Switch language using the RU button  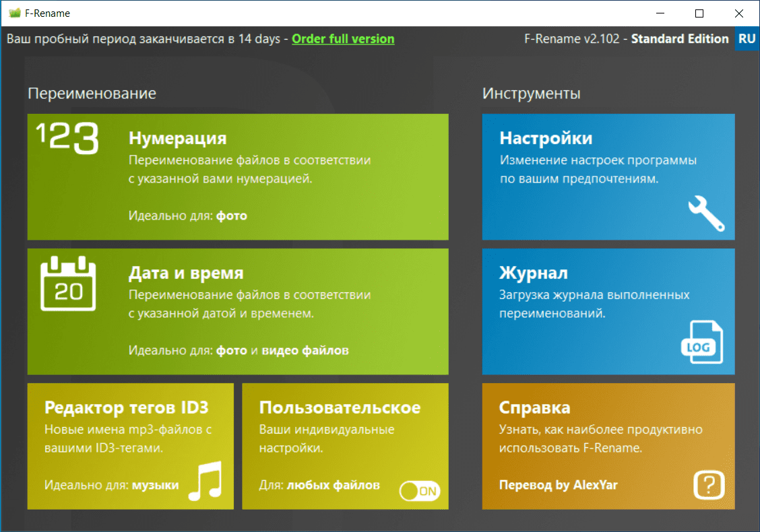(747, 39)
